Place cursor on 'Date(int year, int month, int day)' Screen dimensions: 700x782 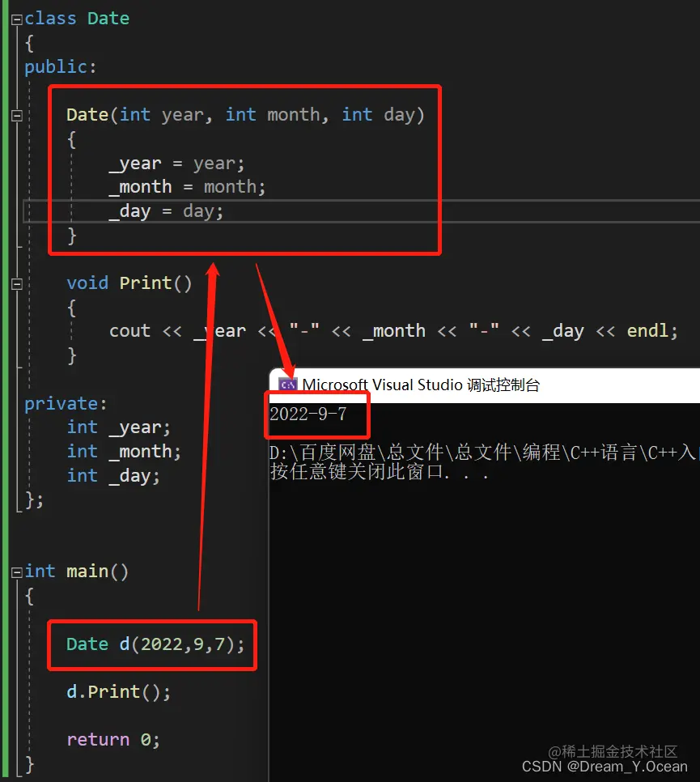point(245,115)
